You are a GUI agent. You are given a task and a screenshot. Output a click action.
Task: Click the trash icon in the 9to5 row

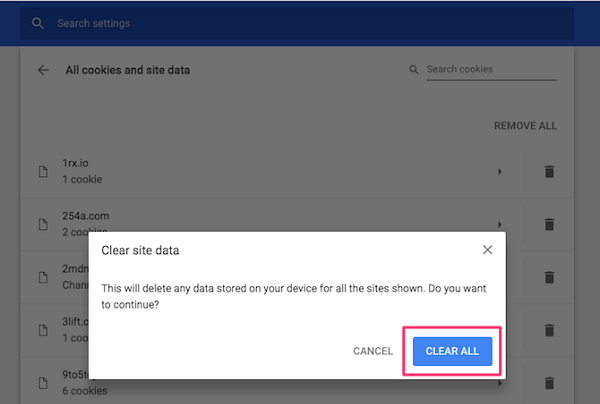(548, 382)
